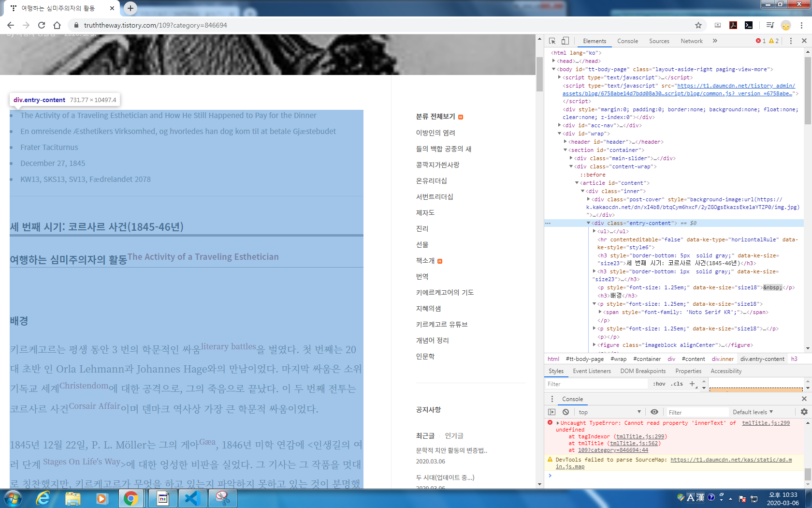Show the console sidebar

pos(552,412)
